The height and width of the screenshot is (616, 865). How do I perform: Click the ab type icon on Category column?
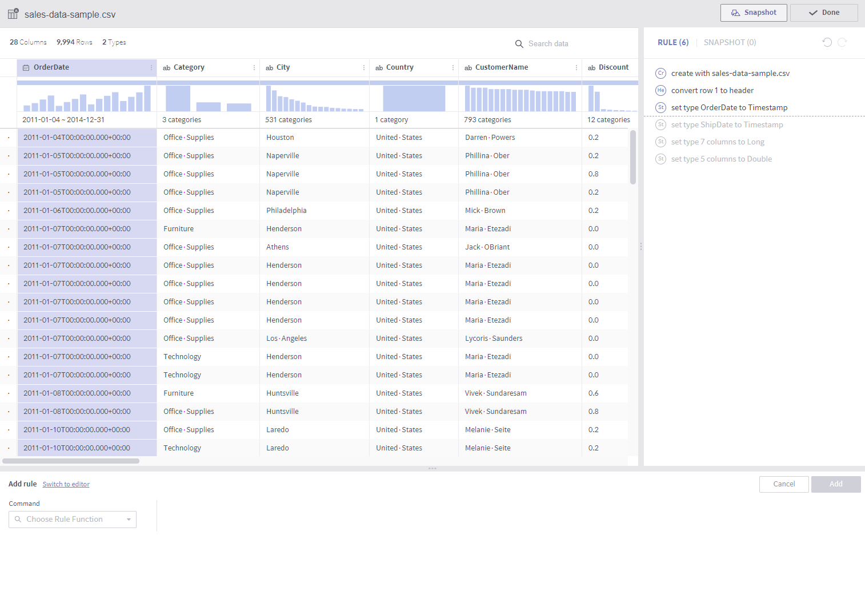click(166, 67)
